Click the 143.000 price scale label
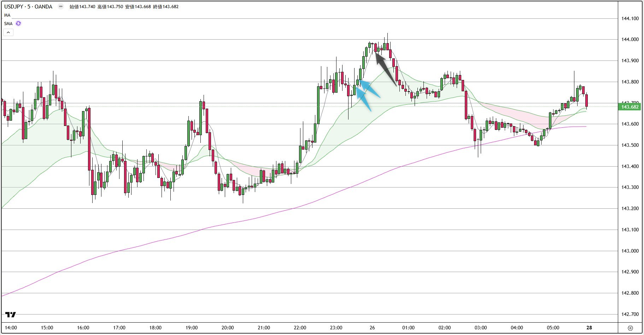This screenshot has height=335, width=644. (630, 251)
